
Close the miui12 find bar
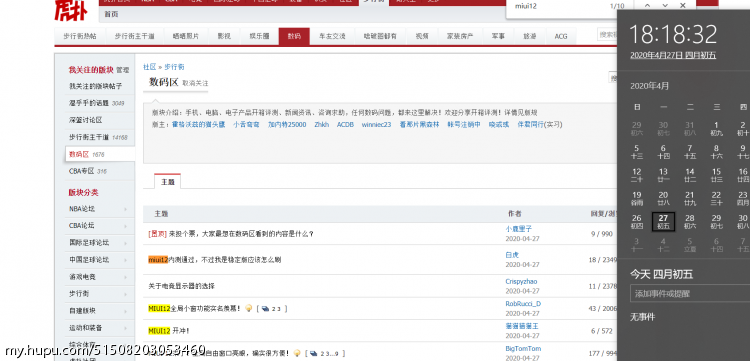[683, 6]
